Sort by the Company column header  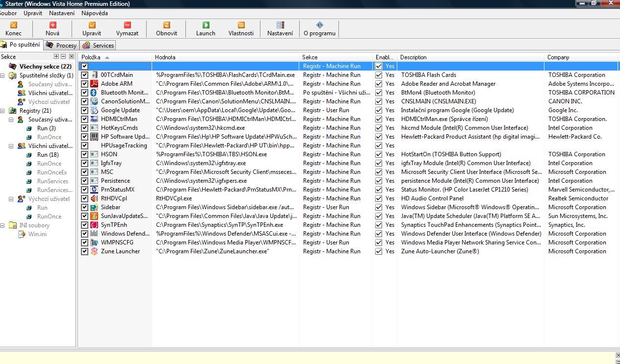581,57
